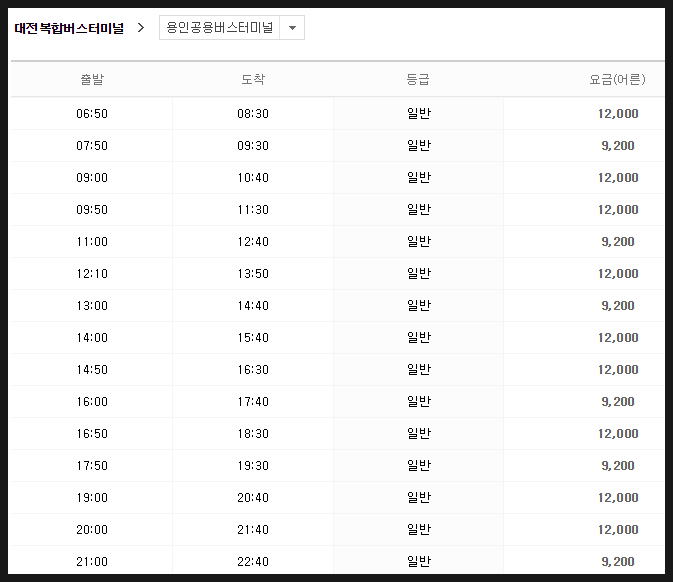Select the 06:50 departure row
Screen dimensions: 673x582
click(337, 114)
